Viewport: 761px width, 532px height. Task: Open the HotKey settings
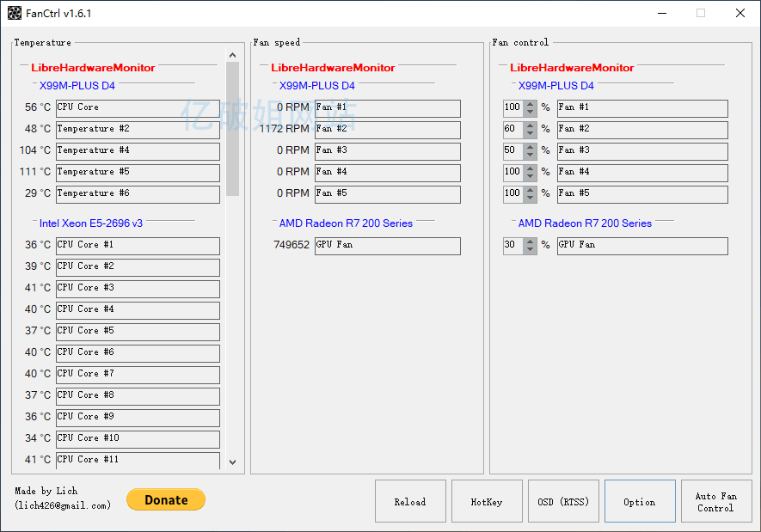487,501
